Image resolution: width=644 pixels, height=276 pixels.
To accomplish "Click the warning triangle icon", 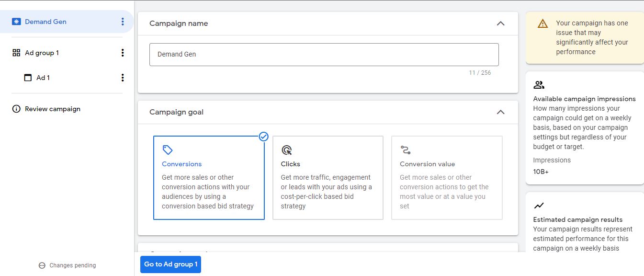I will pyautogui.click(x=542, y=23).
